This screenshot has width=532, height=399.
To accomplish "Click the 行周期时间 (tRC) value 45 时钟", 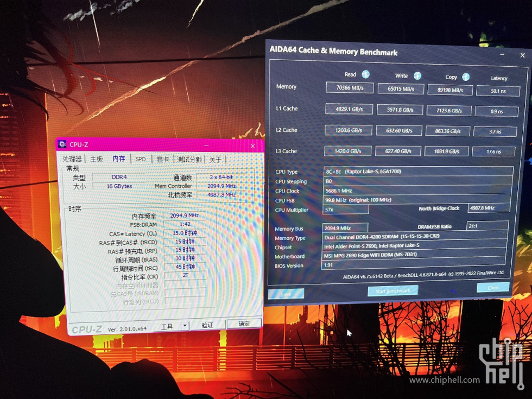I will 185,267.
